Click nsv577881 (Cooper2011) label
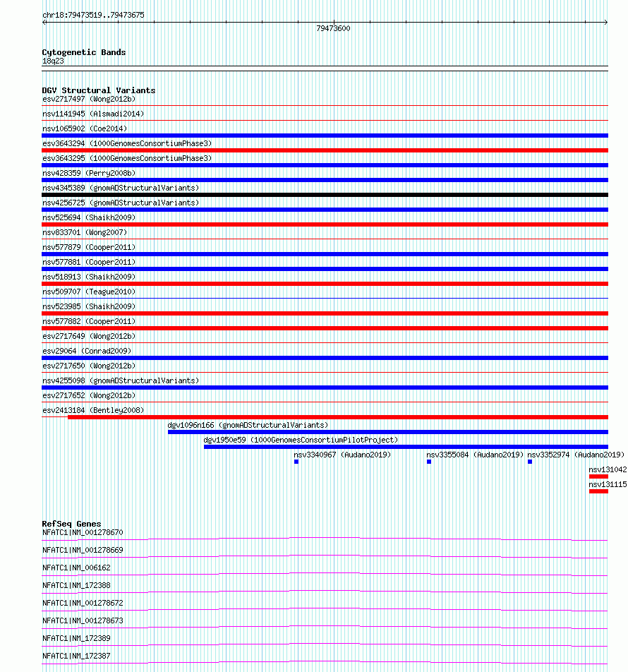Screen dimensions: 628x672 (89, 263)
